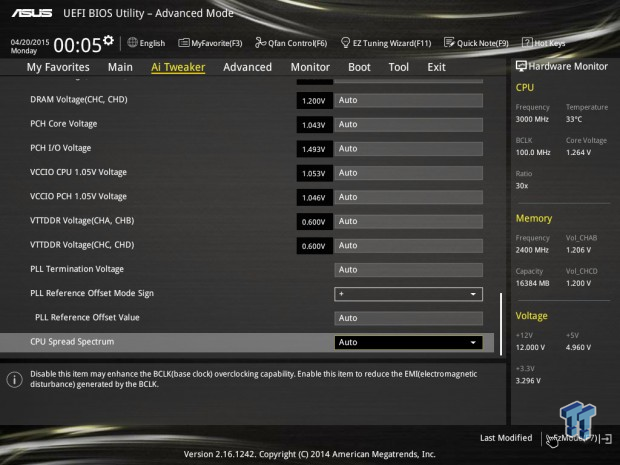Select the CPU Spread Spectrum row label
The width and height of the screenshot is (620, 465).
(72, 342)
